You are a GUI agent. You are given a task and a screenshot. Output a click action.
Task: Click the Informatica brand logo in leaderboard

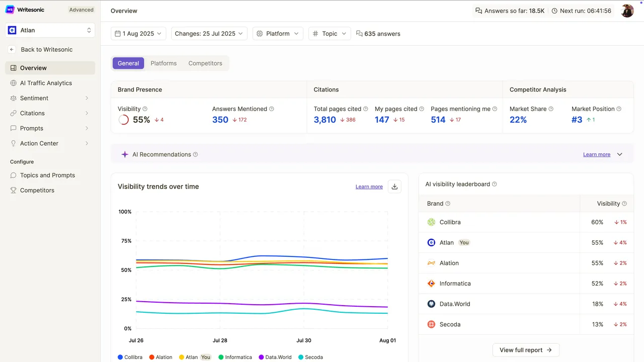coord(431,284)
